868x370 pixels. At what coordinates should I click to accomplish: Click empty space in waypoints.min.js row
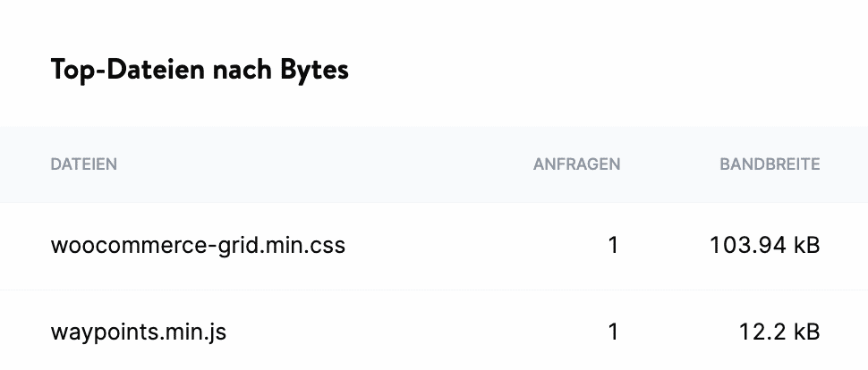403,332
